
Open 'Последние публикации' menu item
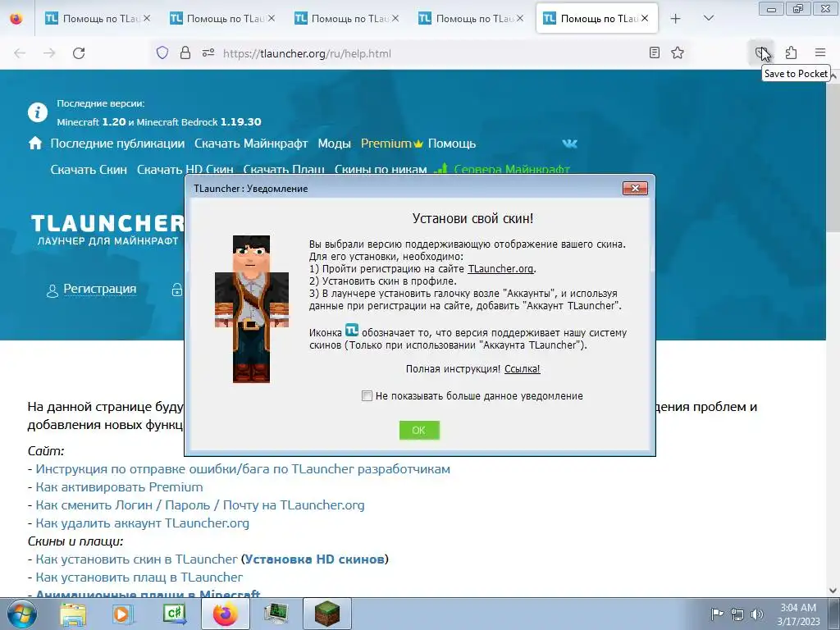point(117,144)
